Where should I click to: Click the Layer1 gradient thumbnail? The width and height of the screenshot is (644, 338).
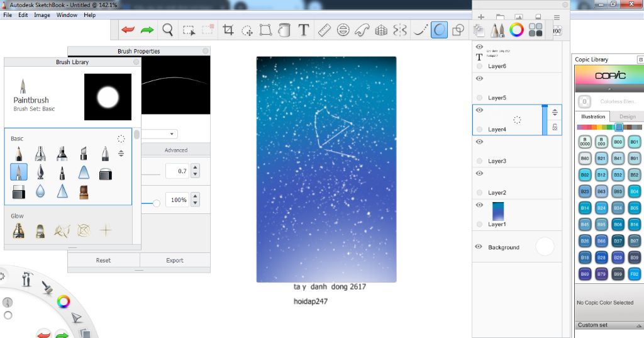pyautogui.click(x=498, y=211)
